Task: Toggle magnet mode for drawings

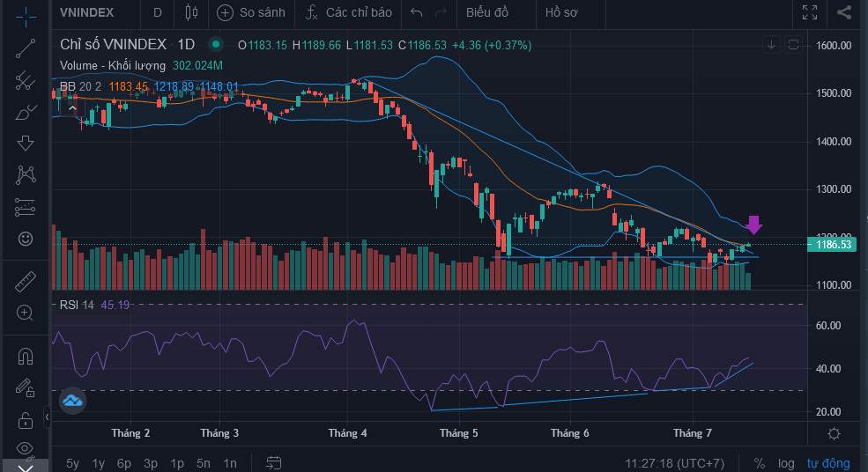Action: pyautogui.click(x=26, y=356)
